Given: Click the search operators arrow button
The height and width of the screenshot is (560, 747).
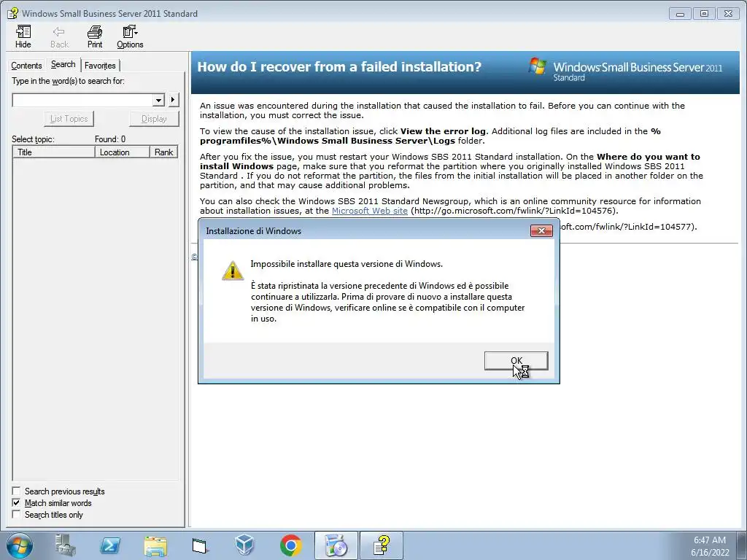Looking at the screenshot, I should coord(174,100).
